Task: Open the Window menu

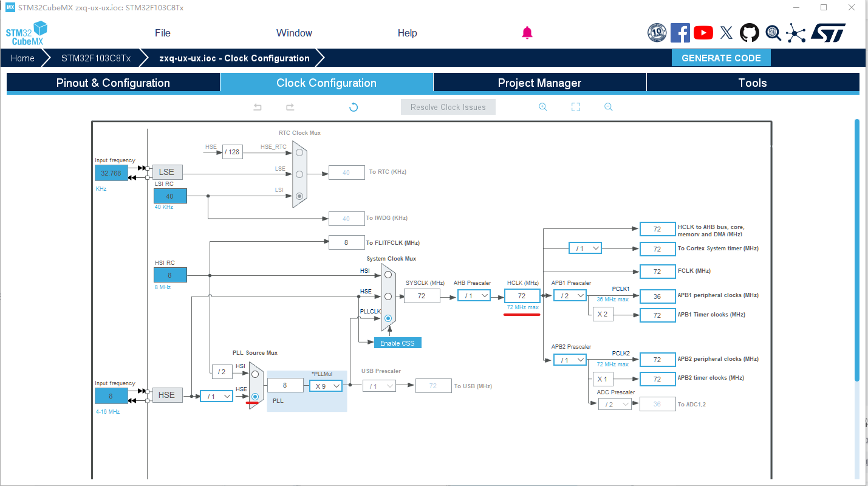Action: [294, 33]
